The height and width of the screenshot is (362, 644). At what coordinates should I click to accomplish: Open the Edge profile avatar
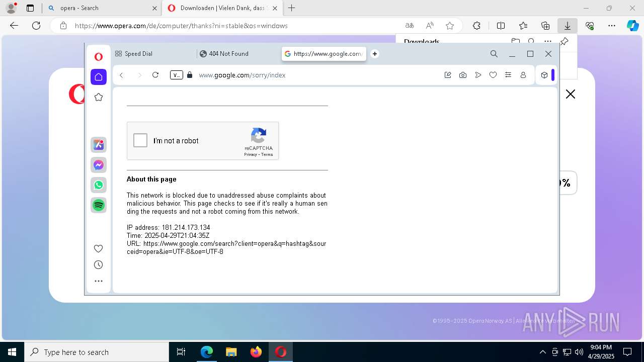11,8
